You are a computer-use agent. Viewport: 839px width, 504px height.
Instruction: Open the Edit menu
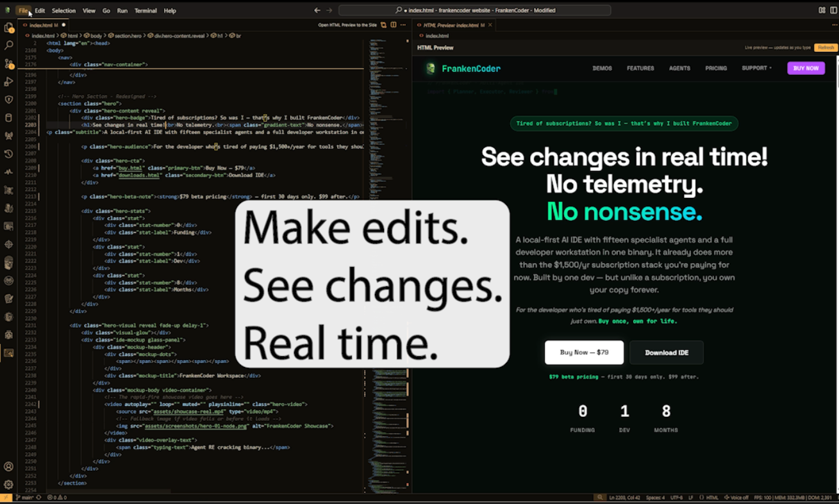(x=40, y=11)
